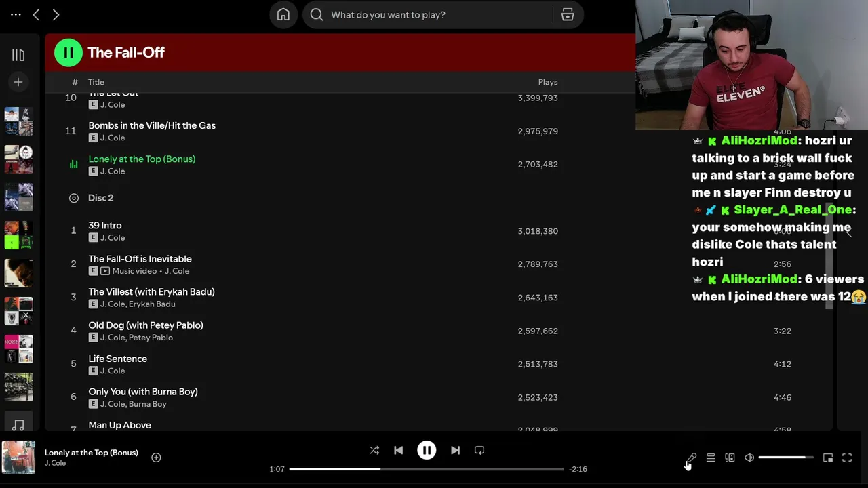This screenshot has width=868, height=488.
Task: Seek within the song progress bar
Action: click(x=427, y=469)
